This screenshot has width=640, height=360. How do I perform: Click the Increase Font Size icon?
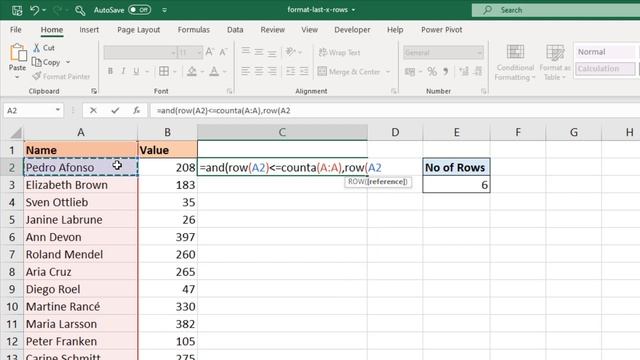(210, 52)
